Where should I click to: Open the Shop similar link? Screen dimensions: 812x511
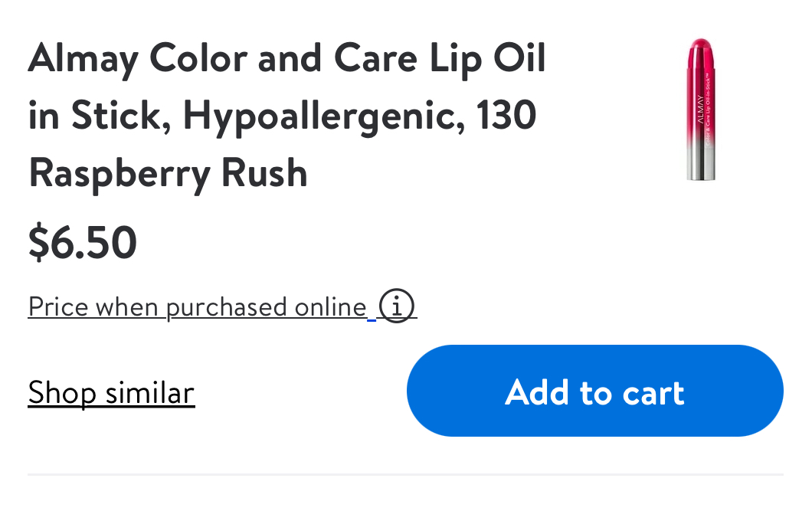point(112,392)
